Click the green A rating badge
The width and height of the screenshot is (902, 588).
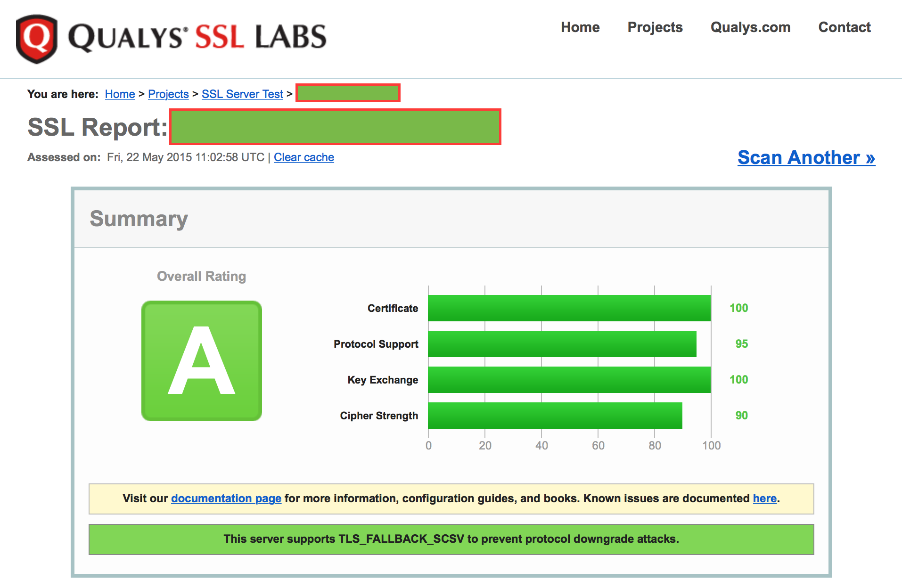click(x=202, y=361)
